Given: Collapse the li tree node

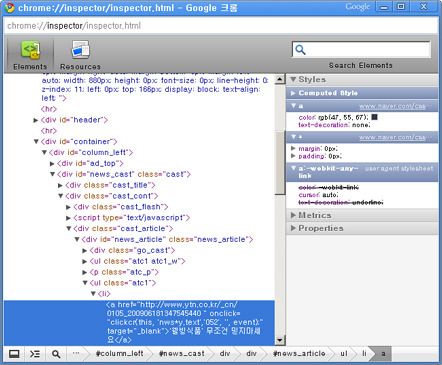Looking at the screenshot, I should [x=93, y=294].
